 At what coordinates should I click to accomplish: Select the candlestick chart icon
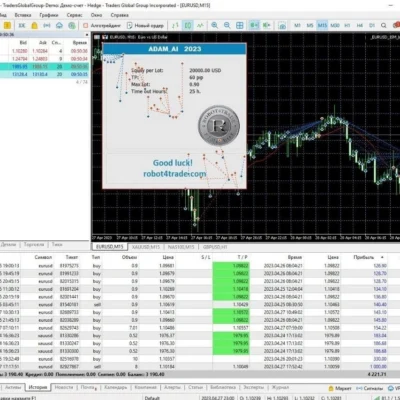[188, 25]
